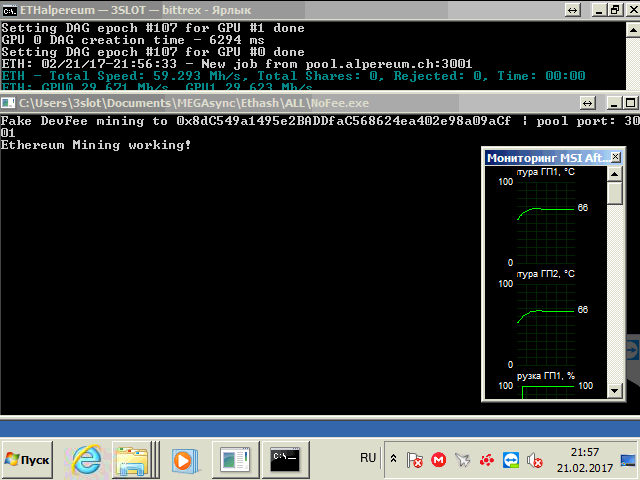Click 'Setting DAG epoch #107 for GPU #1 done'
Viewport: 640px width, 480px height.
(153, 28)
